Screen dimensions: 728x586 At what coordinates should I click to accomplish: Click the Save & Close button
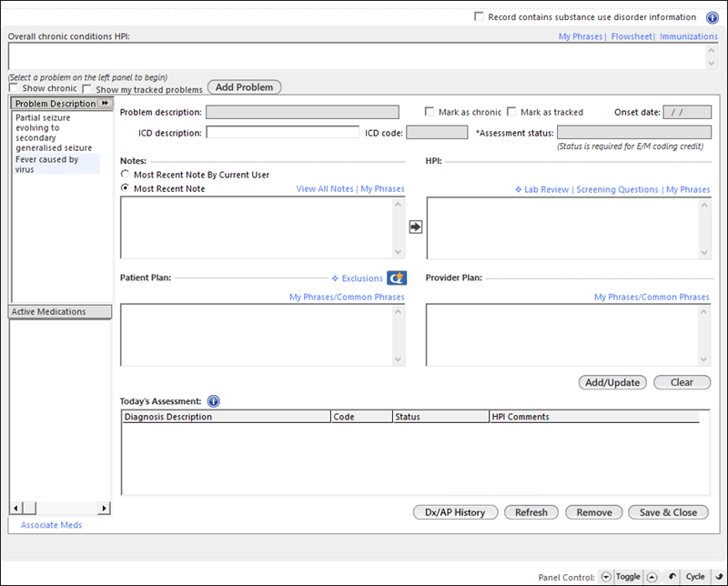[668, 512]
